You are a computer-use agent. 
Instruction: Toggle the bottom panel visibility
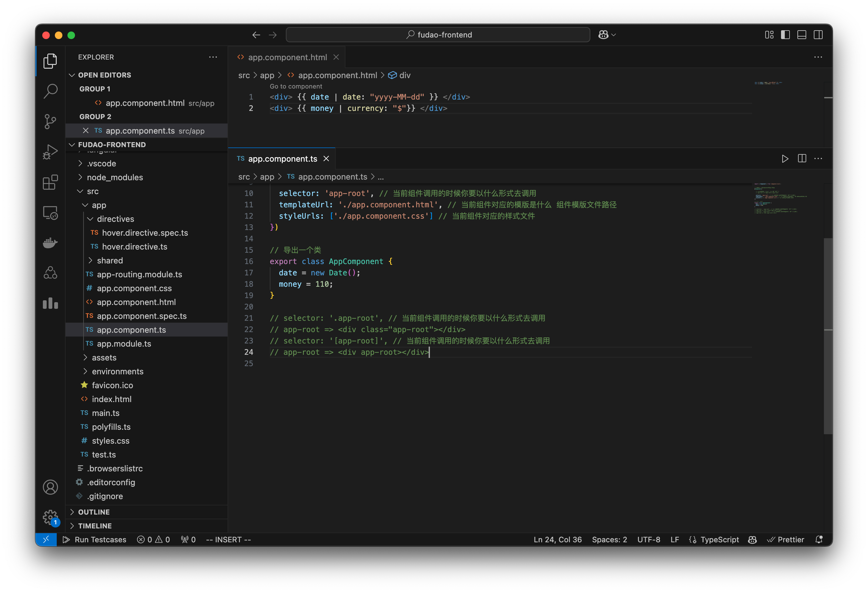point(801,34)
